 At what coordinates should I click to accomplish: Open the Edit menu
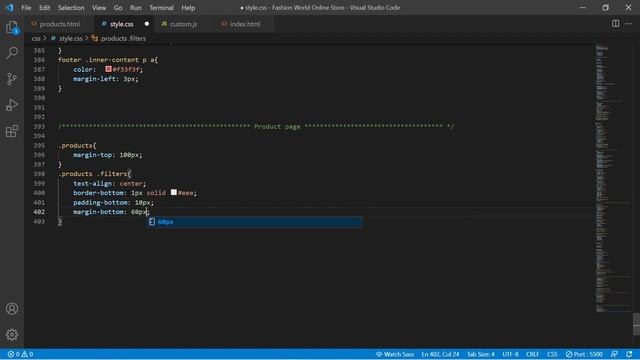[x=44, y=8]
